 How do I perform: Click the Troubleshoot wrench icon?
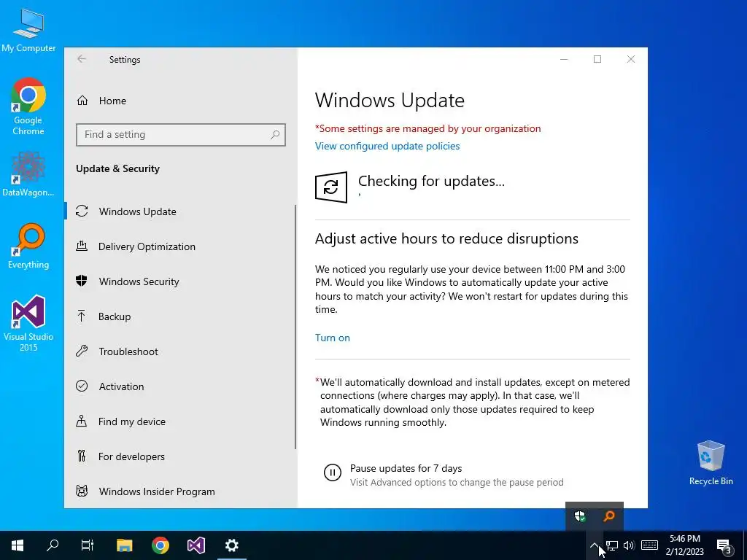[82, 351]
